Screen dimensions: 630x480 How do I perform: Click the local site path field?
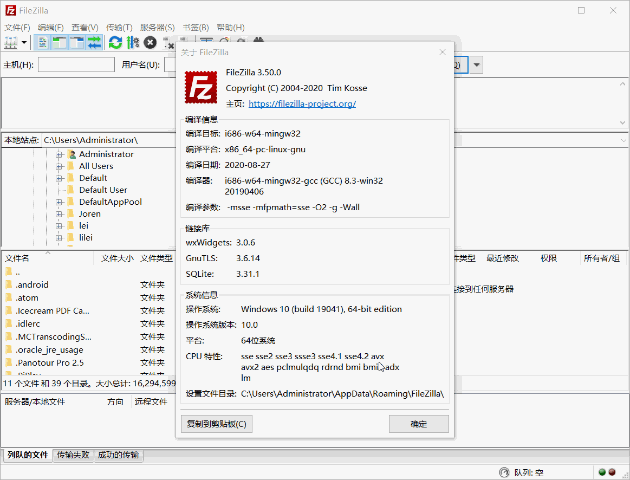pos(108,140)
